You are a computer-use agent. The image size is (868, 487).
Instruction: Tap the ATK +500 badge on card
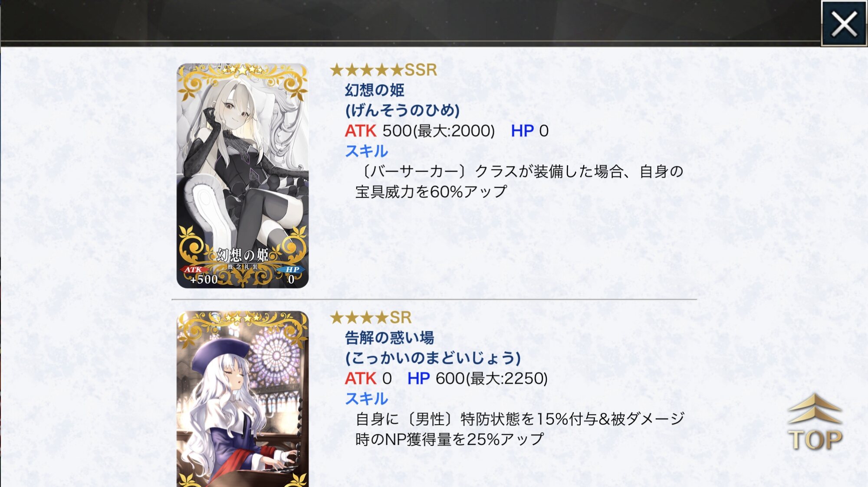point(200,275)
